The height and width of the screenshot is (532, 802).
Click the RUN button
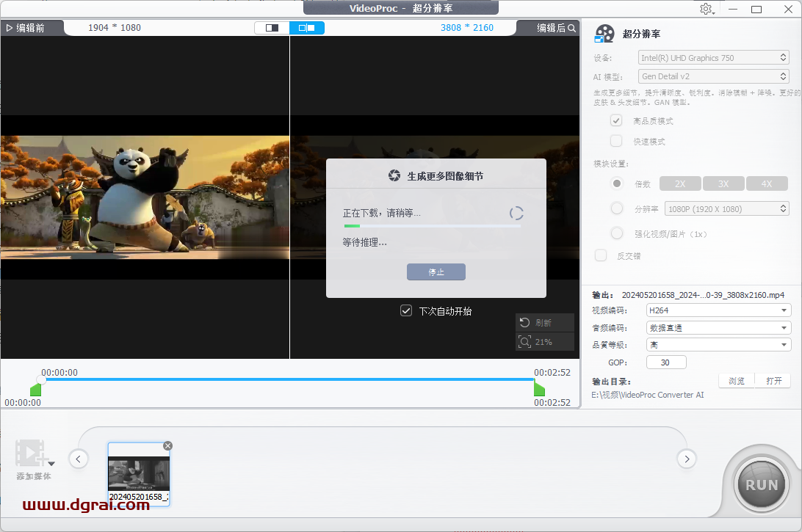[x=762, y=485]
